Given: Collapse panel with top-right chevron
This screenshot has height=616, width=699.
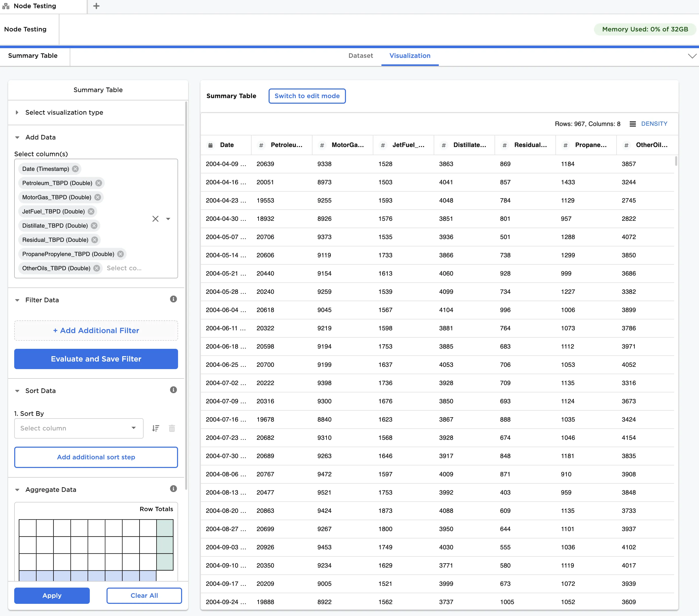Looking at the screenshot, I should point(692,56).
